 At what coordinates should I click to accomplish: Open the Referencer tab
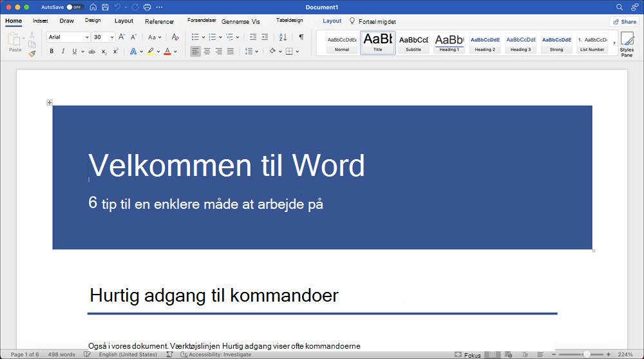pos(159,21)
